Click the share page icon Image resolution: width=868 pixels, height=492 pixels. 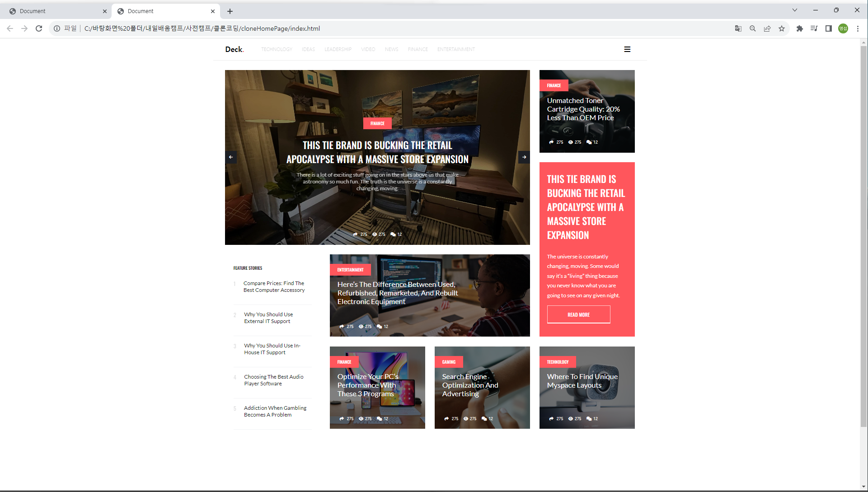point(767,28)
